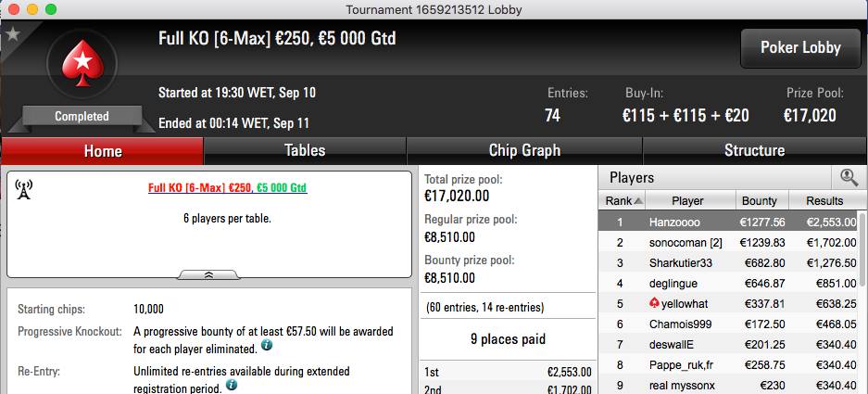This screenshot has height=394, width=868.
Task: Click red spade icon beside yellowhat
Action: coord(655,303)
